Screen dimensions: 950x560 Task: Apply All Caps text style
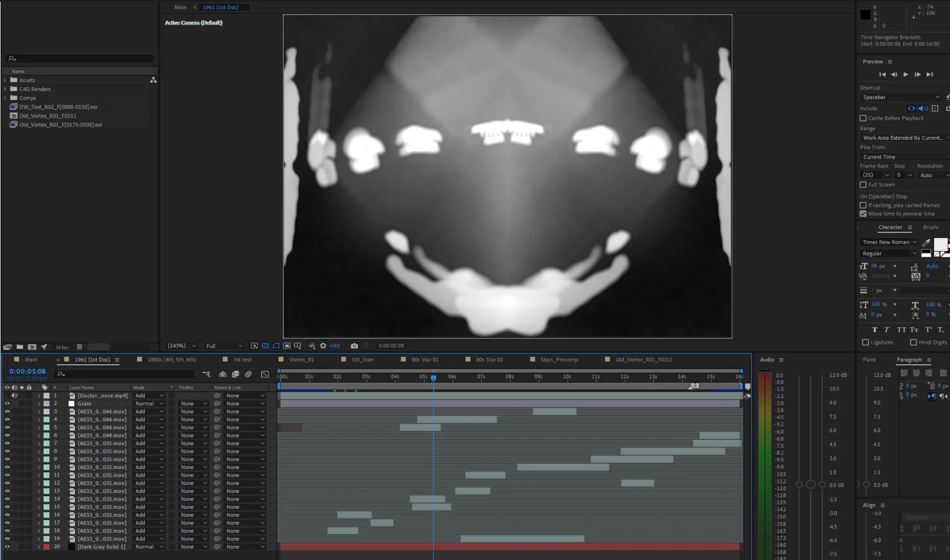(x=901, y=330)
